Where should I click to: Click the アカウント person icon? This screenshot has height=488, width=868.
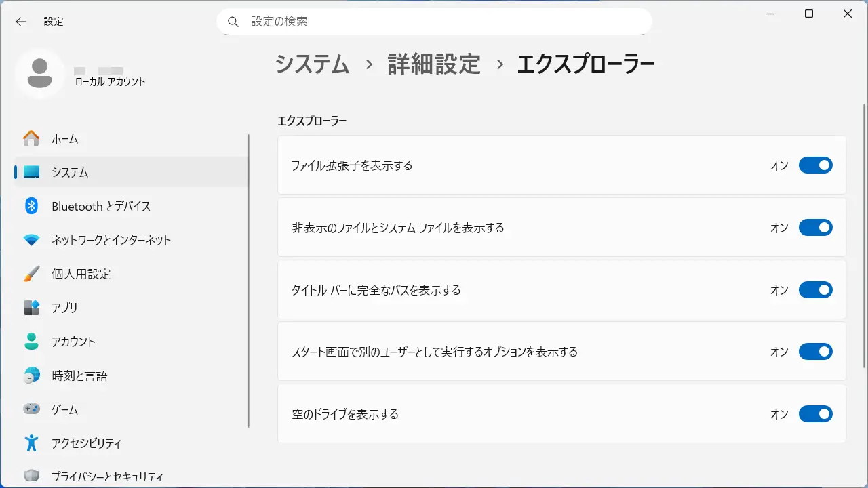point(31,342)
